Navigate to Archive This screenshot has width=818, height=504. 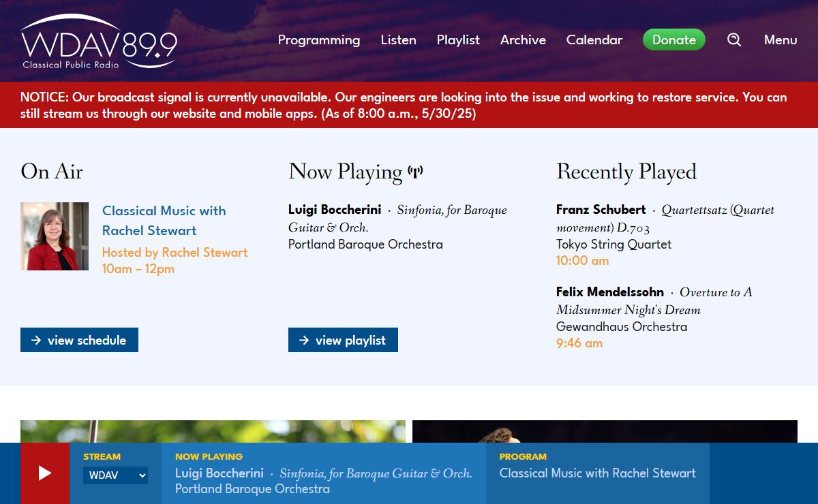click(523, 40)
